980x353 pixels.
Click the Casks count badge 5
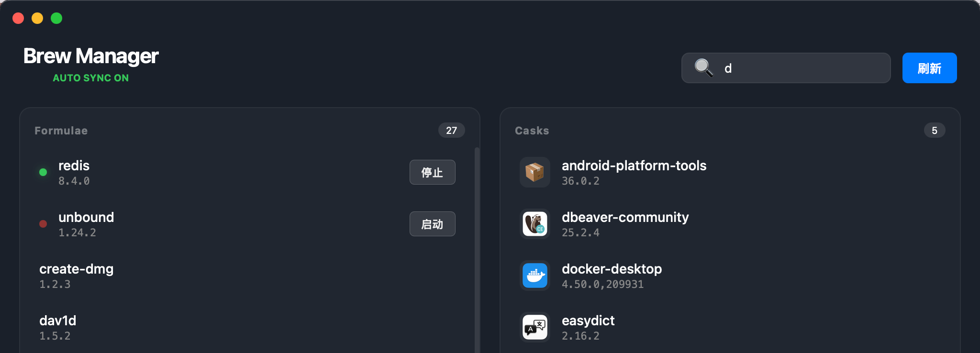click(x=934, y=131)
